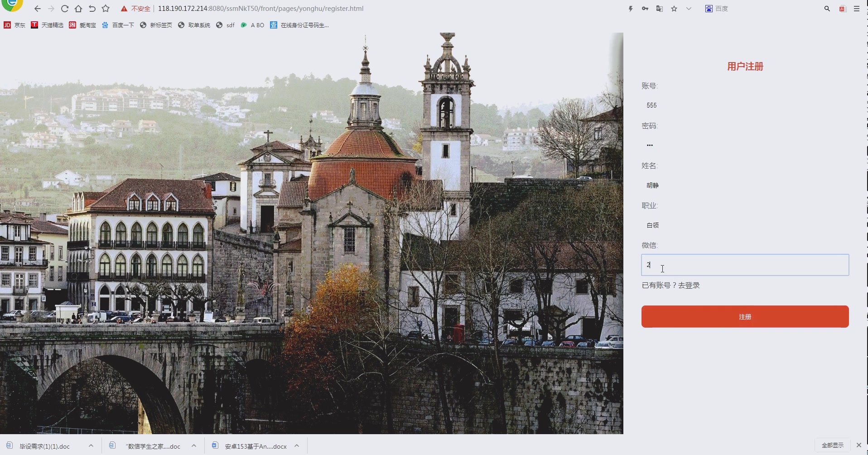Open the browser hamburger menu
The height and width of the screenshot is (455, 868).
pyautogui.click(x=857, y=9)
